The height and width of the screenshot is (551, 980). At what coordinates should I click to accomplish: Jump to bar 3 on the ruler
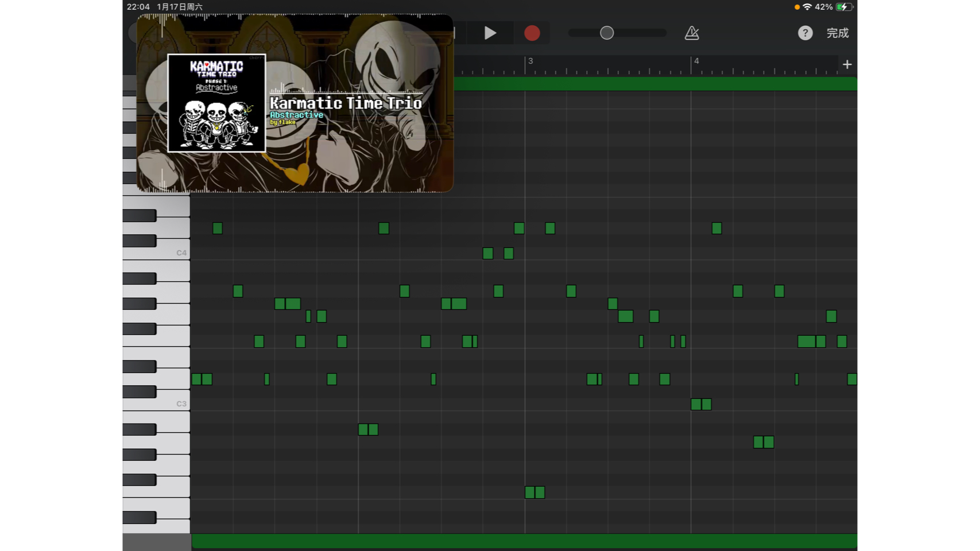point(530,61)
